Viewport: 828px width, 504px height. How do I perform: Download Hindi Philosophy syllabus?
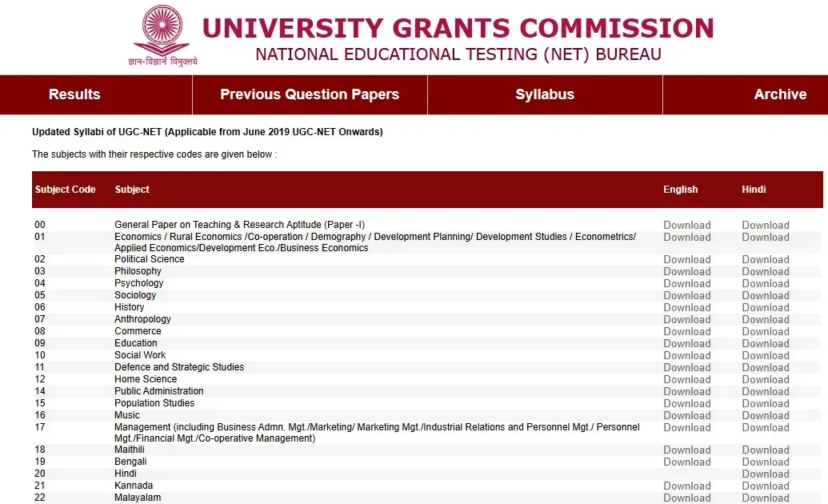(x=766, y=271)
